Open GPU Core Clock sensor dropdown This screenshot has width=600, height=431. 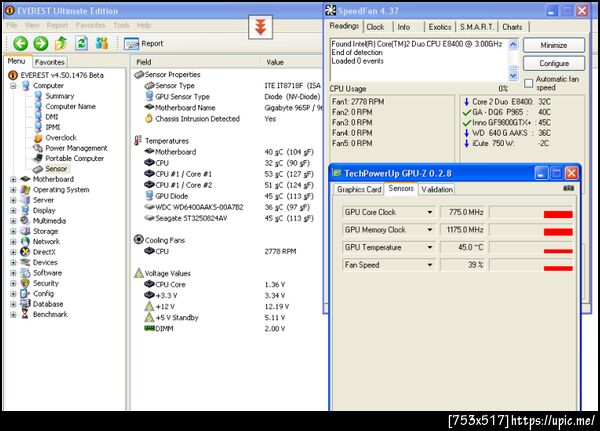point(430,212)
